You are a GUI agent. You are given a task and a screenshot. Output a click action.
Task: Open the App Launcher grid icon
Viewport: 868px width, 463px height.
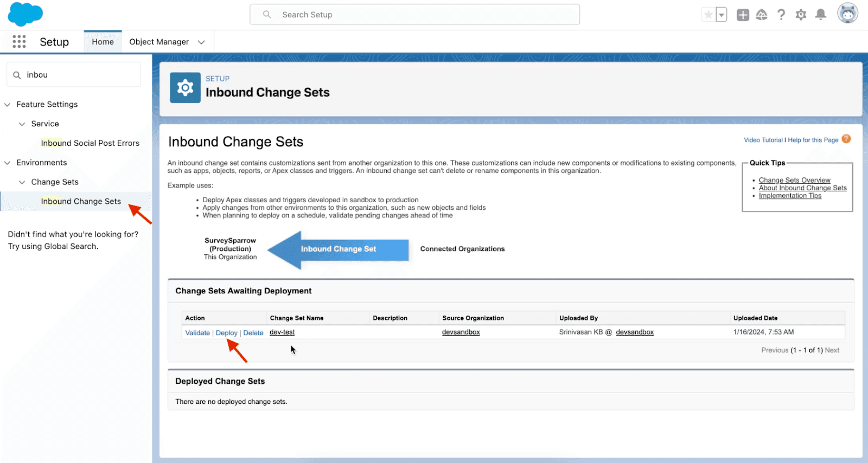click(x=19, y=42)
